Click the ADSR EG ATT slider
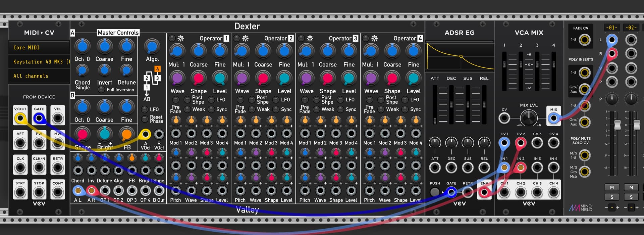 pos(435,105)
